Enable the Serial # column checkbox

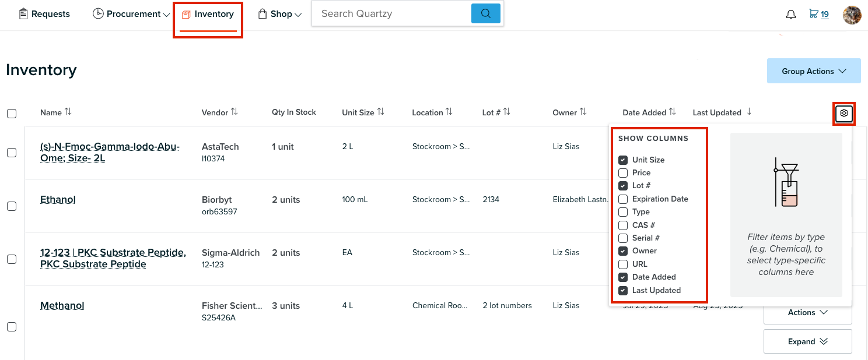[x=623, y=238]
